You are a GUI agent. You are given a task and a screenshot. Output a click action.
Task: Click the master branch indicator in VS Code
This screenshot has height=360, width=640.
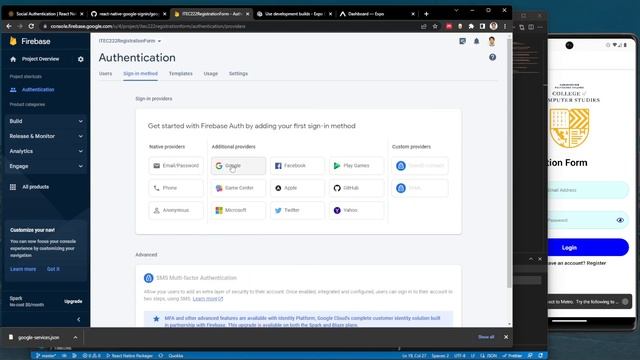point(46,356)
